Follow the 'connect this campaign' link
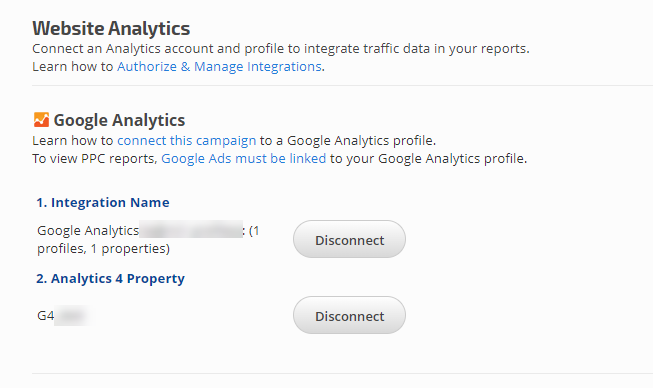653x388 pixels. 187,141
